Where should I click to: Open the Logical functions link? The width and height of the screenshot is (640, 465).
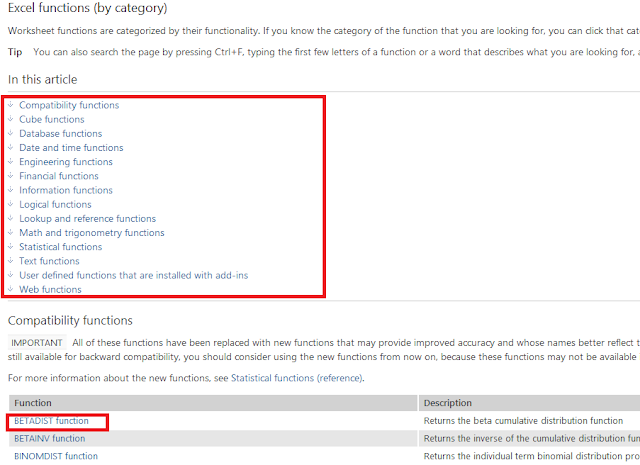[x=55, y=205]
